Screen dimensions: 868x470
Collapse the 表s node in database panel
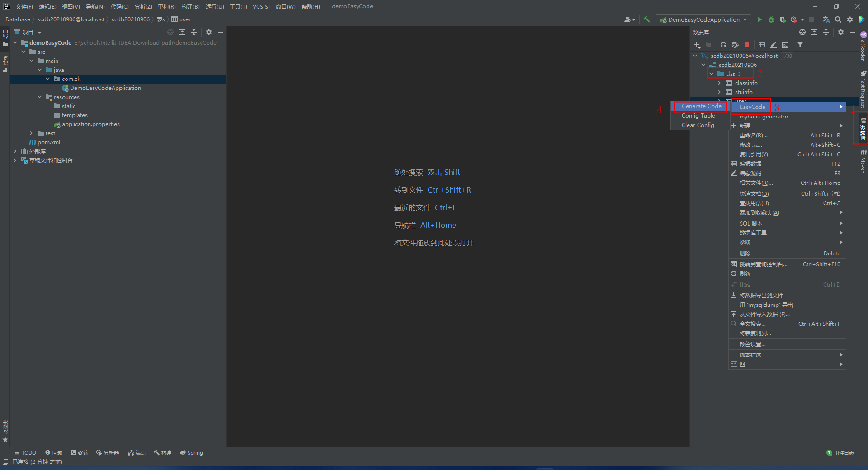coord(711,74)
